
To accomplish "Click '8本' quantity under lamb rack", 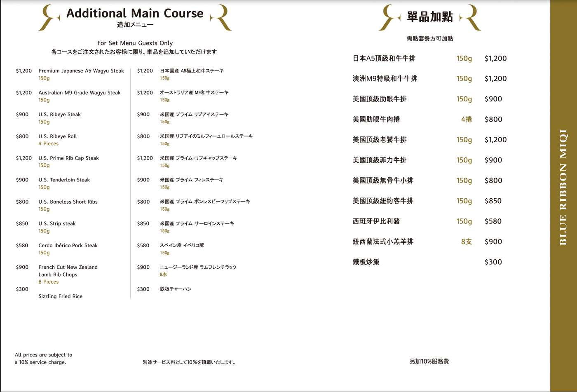I will 164,275.
